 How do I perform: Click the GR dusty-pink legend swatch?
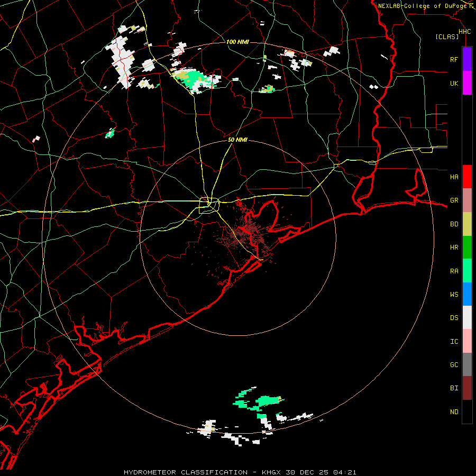pos(467,200)
